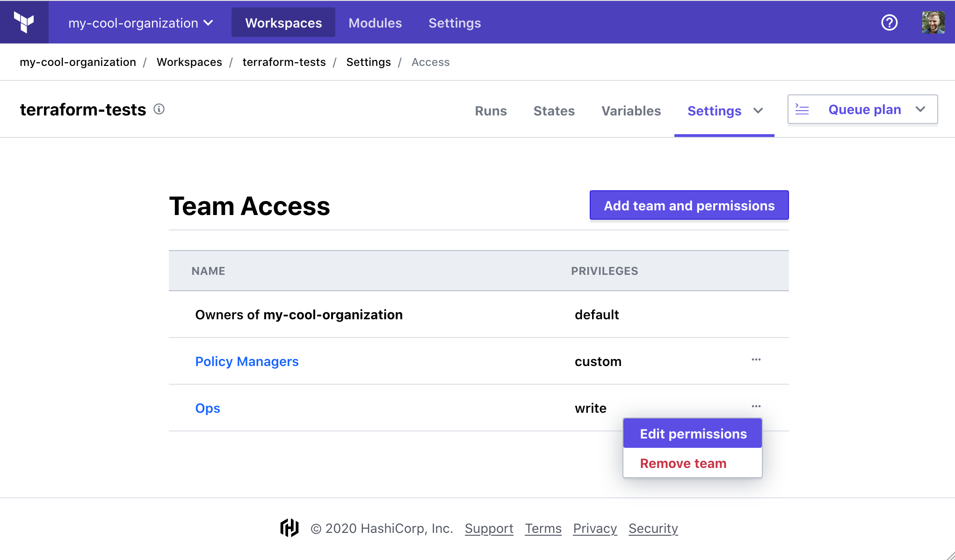Click the PRIVILEGES column header
This screenshot has width=955, height=560.
(604, 271)
